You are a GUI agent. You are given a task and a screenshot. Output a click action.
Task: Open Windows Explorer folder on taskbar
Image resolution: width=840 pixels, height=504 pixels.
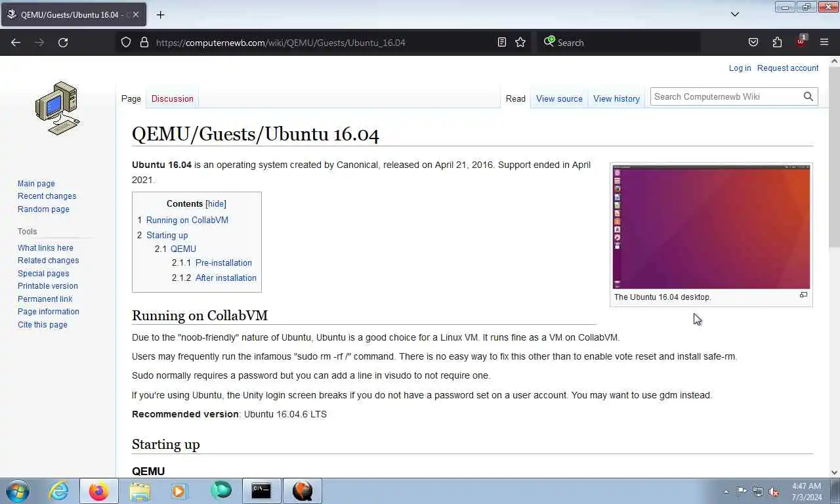point(139,491)
